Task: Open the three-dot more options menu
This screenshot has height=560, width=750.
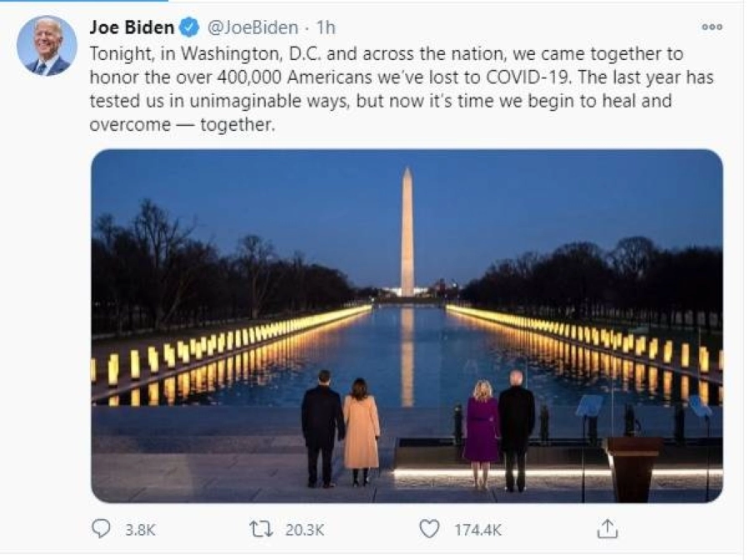Action: pyautogui.click(x=712, y=27)
